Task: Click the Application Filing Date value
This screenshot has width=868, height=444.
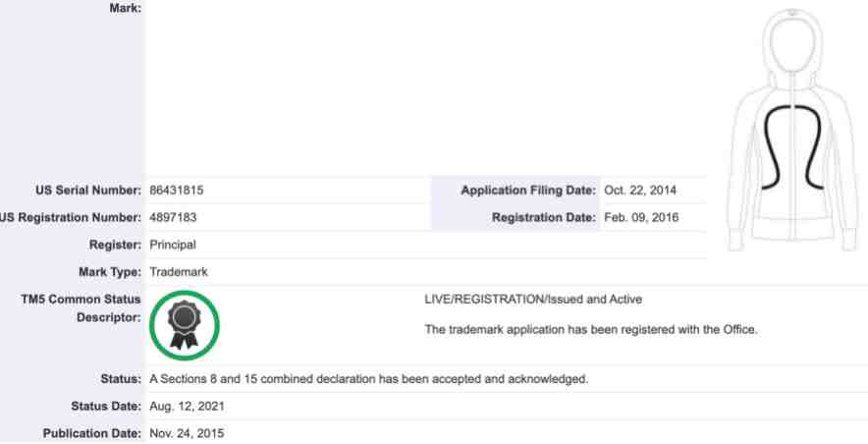Action: click(x=640, y=191)
